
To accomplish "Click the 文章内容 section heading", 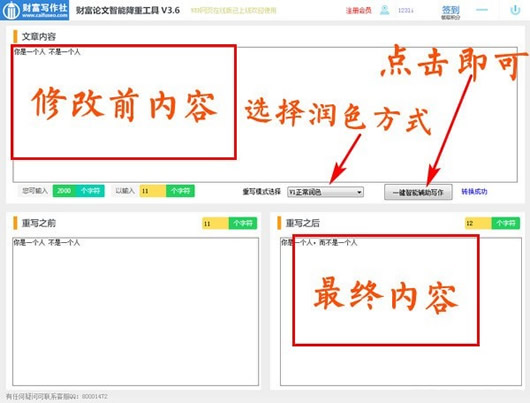I will click(x=38, y=37).
